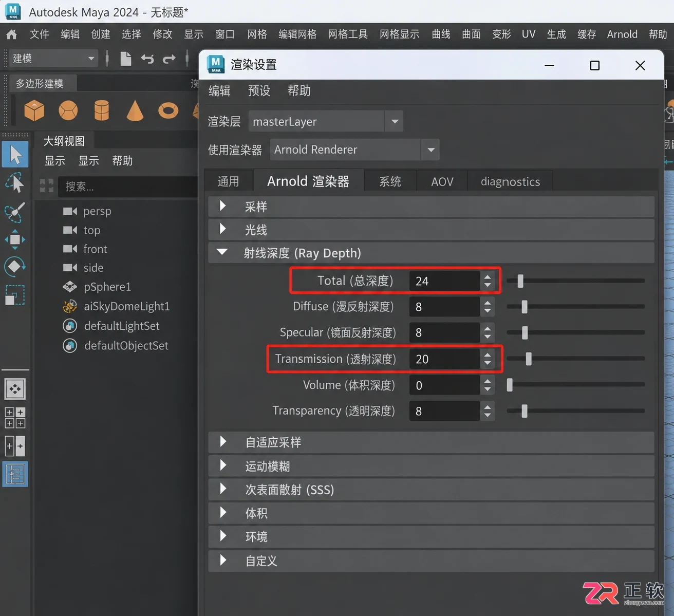Open the 预设 menu in render settings
The height and width of the screenshot is (616, 674).
(x=259, y=91)
